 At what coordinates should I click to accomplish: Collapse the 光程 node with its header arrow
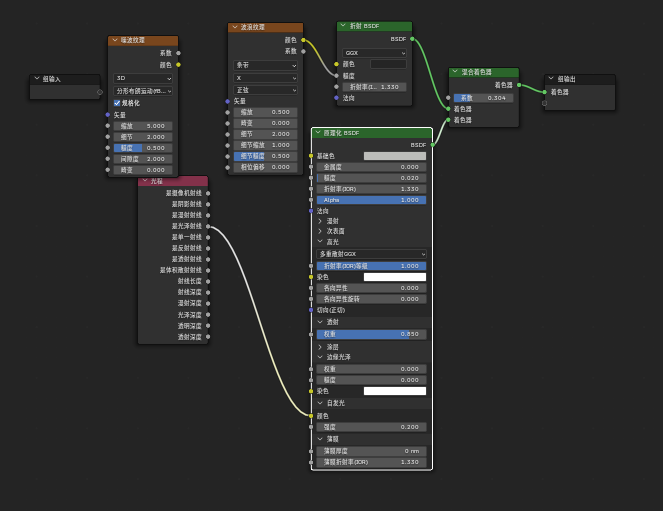[145, 181]
